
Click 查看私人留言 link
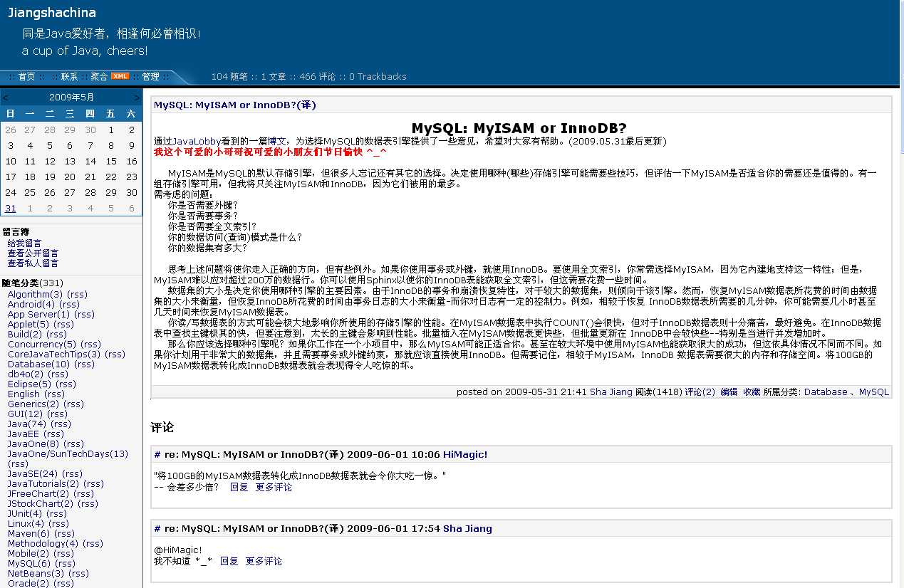(33, 263)
